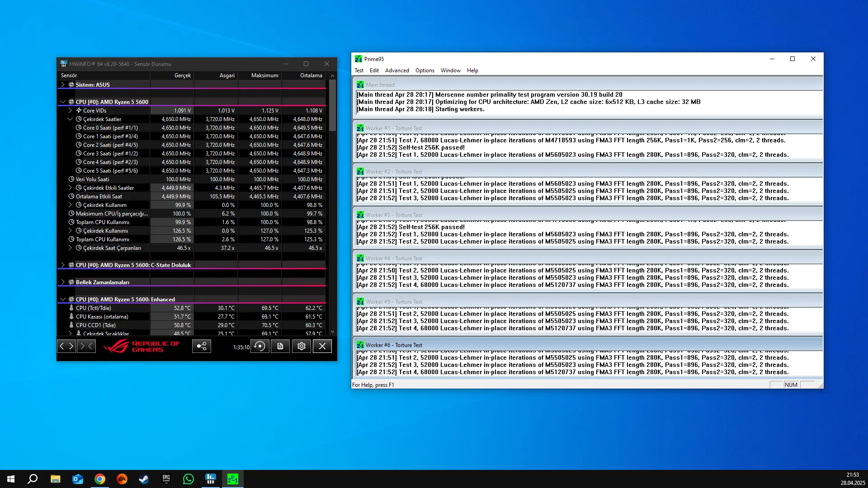This screenshot has width=868, height=488.
Task: Open Windows Search from the taskbar
Action: pos(33,479)
